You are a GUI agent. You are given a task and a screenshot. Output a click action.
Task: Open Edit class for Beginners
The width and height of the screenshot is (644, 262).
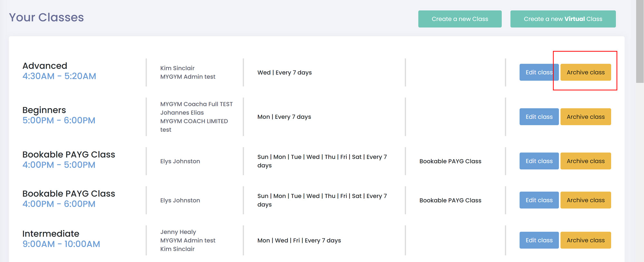coord(539,117)
